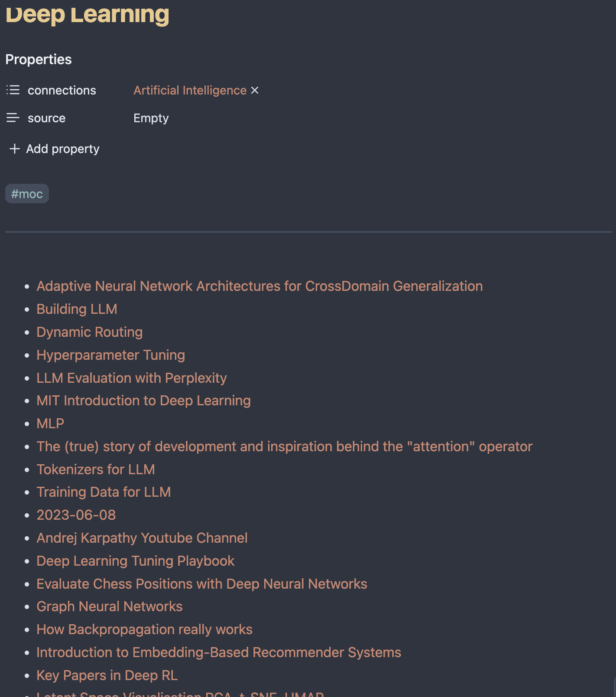Open the Building LLM note link
Screen dimensions: 616x697
(x=77, y=309)
